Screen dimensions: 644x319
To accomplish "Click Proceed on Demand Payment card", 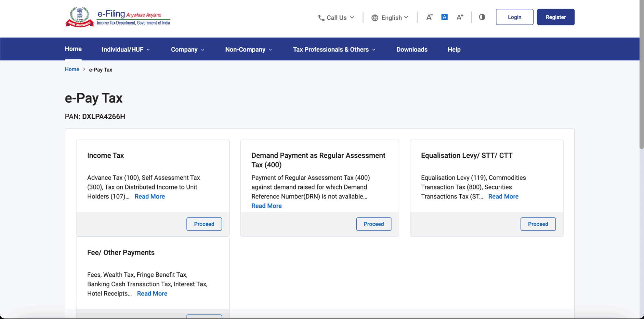I will click(x=374, y=224).
